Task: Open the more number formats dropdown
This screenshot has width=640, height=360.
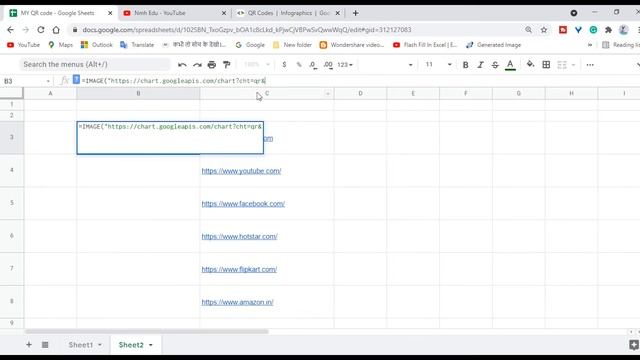Action: (345, 64)
